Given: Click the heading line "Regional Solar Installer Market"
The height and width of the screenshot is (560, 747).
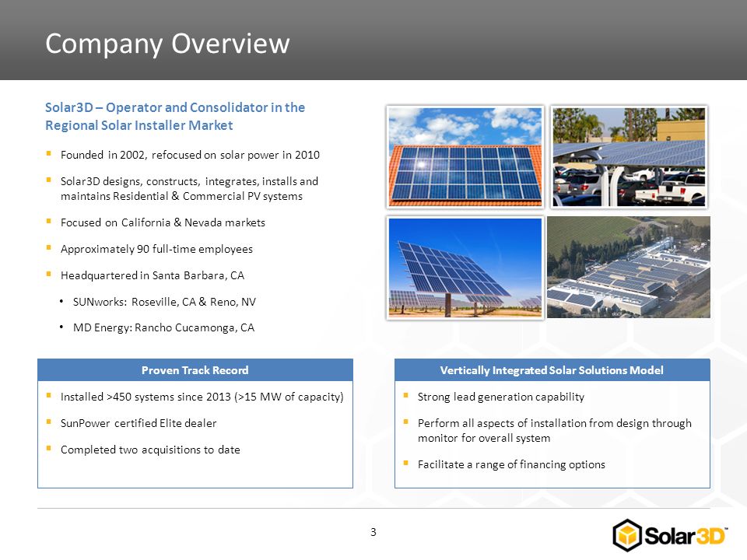Looking at the screenshot, I should point(139,125).
